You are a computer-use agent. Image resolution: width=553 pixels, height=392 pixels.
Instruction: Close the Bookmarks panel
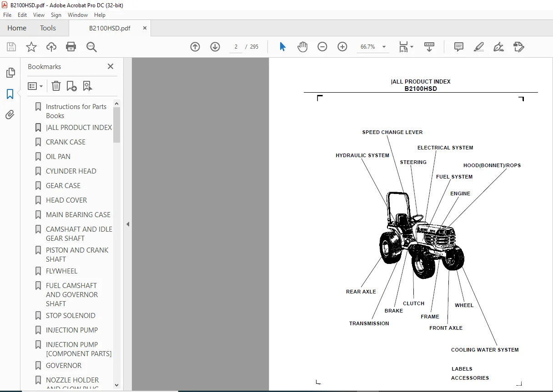pos(111,66)
